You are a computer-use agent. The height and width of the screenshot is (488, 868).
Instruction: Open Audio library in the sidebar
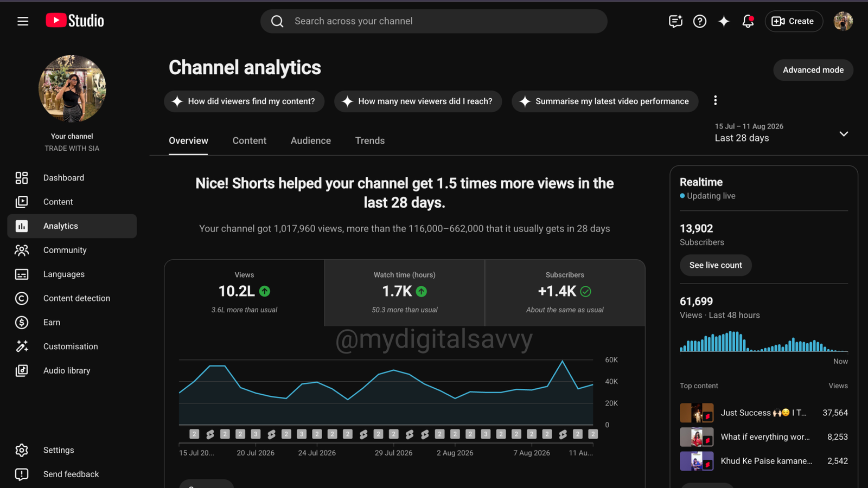point(72,370)
